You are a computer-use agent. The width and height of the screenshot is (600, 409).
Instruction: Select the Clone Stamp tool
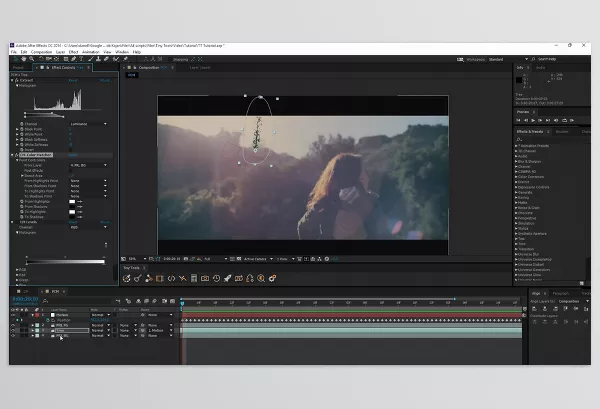(x=98, y=59)
